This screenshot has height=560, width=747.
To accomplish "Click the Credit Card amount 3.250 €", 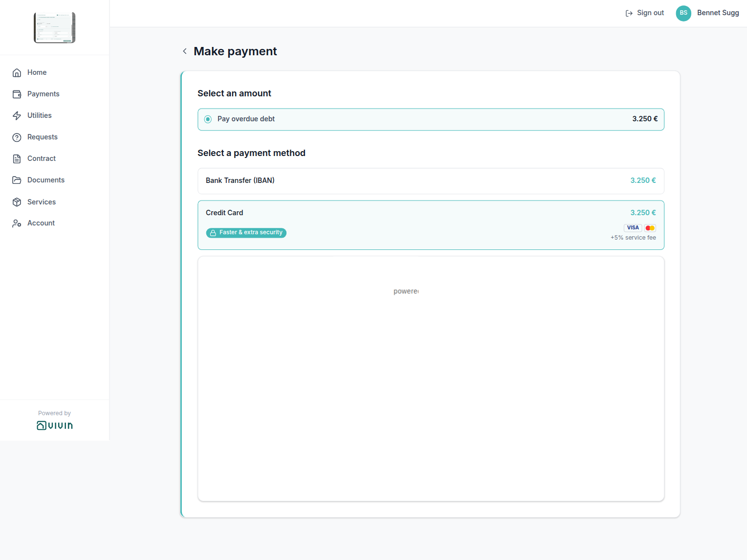I will tap(643, 213).
